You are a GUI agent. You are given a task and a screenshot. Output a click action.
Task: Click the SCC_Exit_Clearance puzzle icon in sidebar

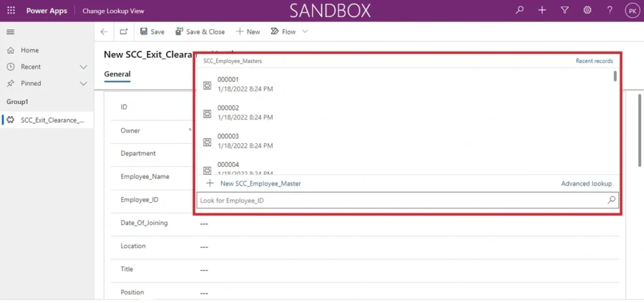pyautogui.click(x=11, y=120)
